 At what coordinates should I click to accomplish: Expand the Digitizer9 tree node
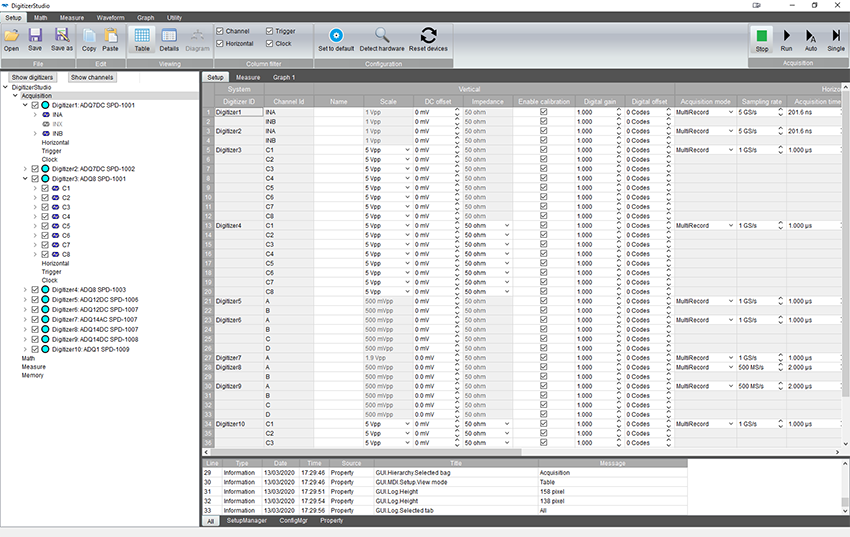click(25, 340)
